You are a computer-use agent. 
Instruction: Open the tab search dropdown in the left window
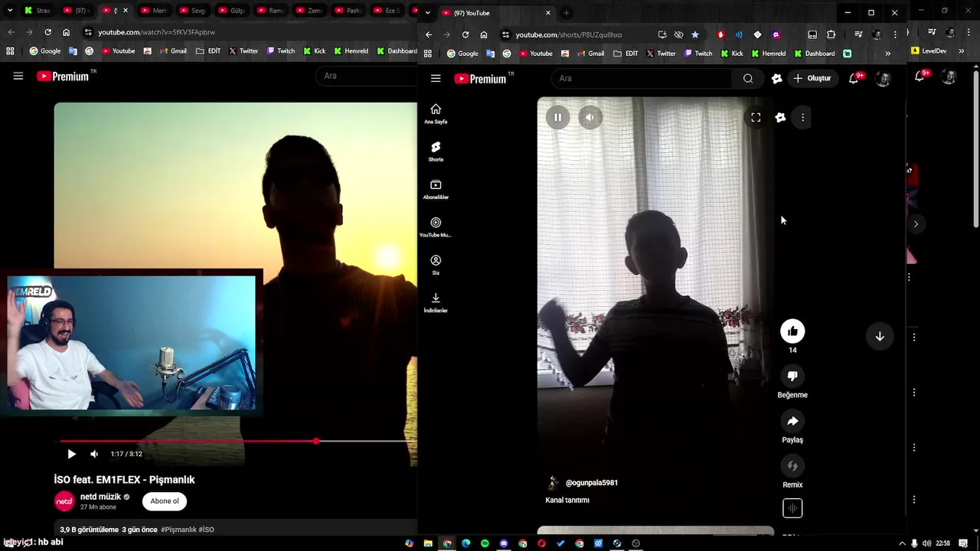[x=10, y=11]
